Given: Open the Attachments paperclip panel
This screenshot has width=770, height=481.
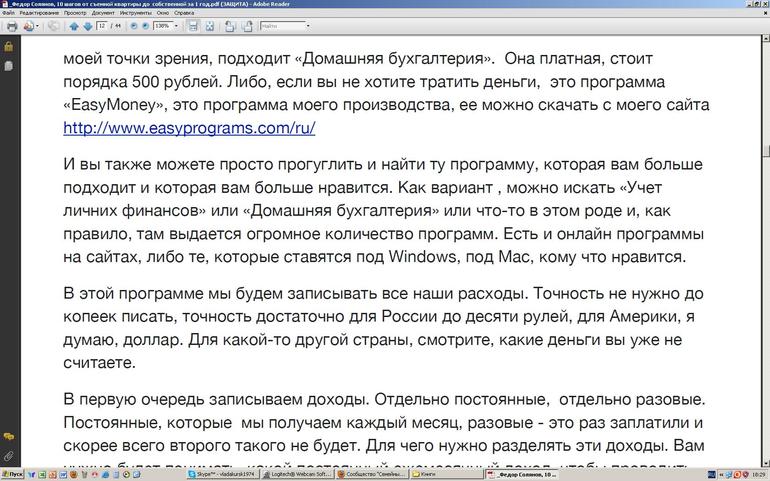Looking at the screenshot, I should click(x=8, y=455).
